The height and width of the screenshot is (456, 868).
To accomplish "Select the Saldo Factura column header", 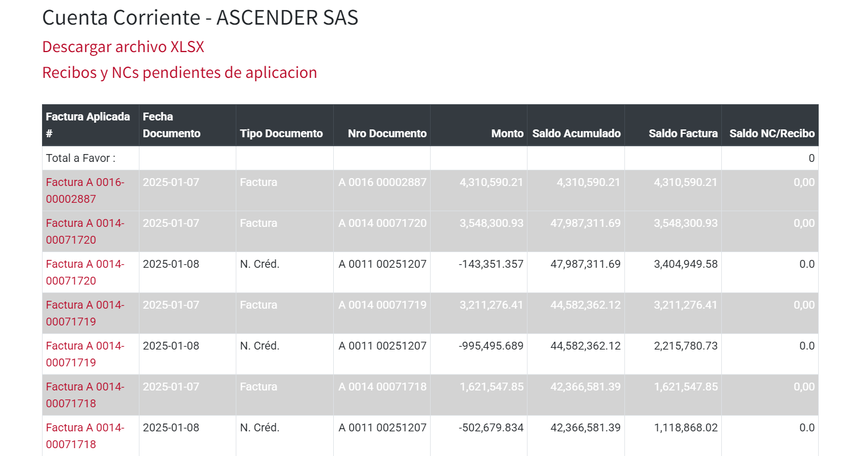I will coord(683,133).
